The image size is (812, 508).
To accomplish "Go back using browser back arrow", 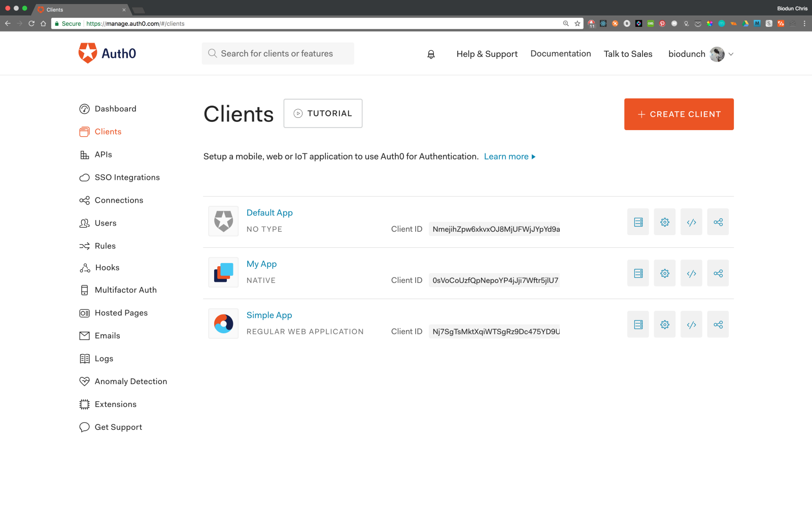I will [x=8, y=23].
